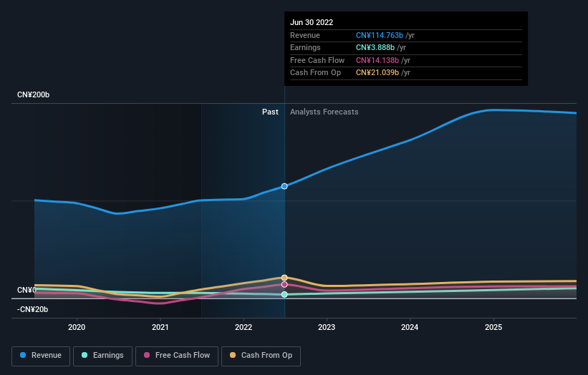The height and width of the screenshot is (375, 588).
Task: Click the CN¥114.763b revenue value
Action: tap(380, 35)
